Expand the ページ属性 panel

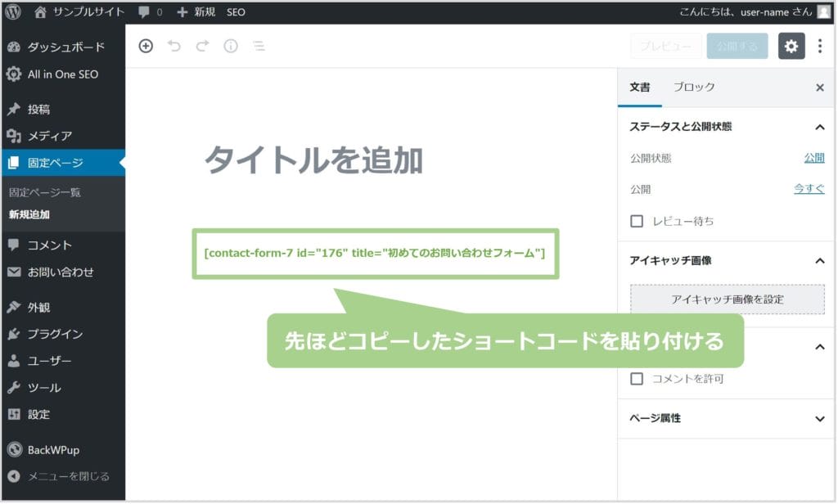click(819, 419)
